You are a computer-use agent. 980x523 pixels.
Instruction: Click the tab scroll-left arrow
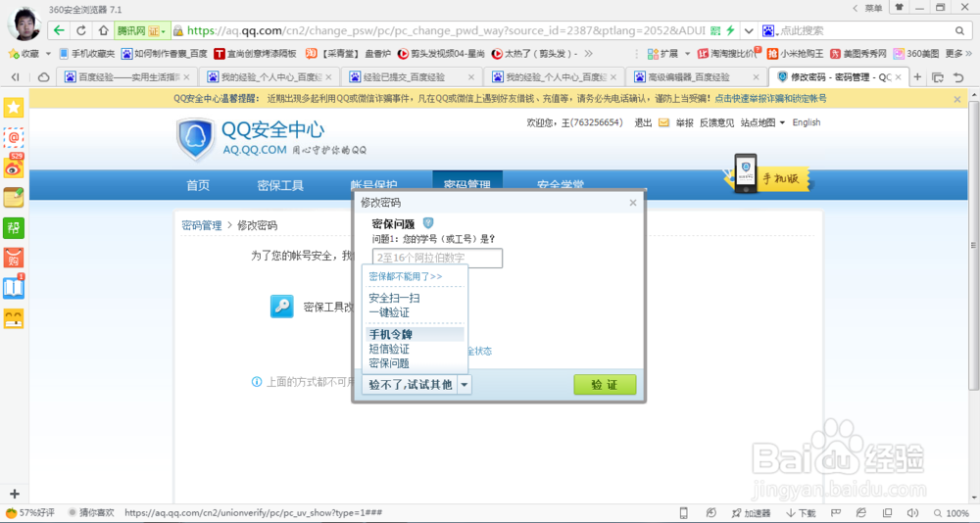[x=15, y=76]
